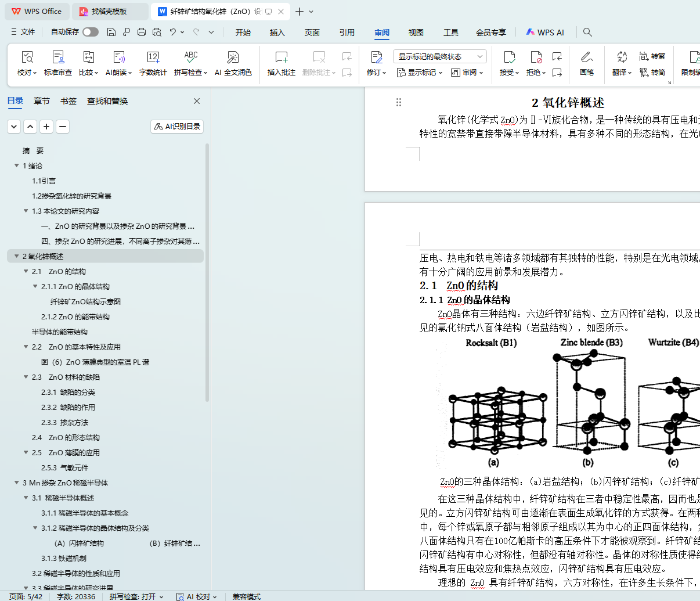Select the Ink Pen (画笔) tool
The width and height of the screenshot is (700, 601).
[x=586, y=57]
